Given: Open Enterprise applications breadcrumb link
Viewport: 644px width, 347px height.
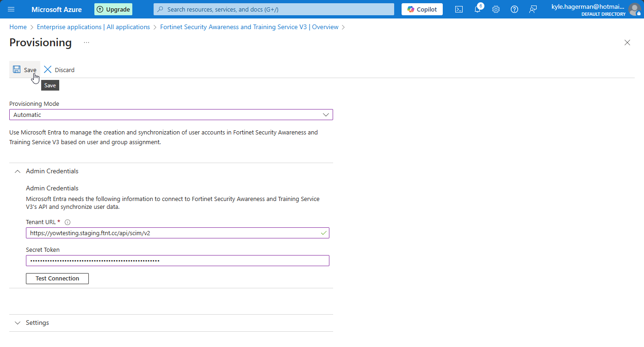Looking at the screenshot, I should [x=93, y=27].
